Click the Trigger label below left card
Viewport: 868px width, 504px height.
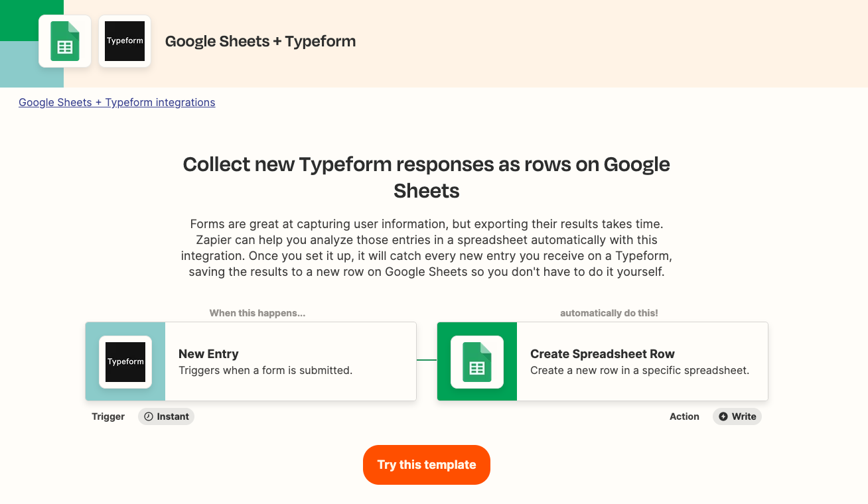pos(108,416)
